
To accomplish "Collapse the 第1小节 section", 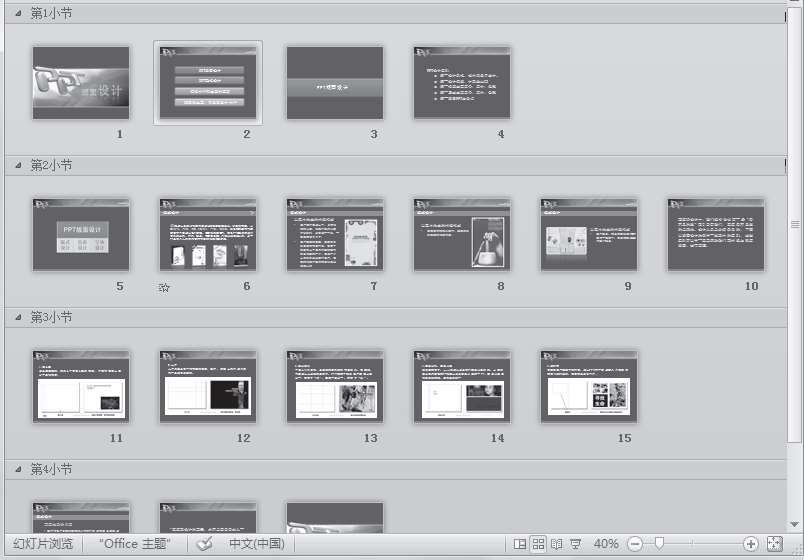I will point(18,13).
